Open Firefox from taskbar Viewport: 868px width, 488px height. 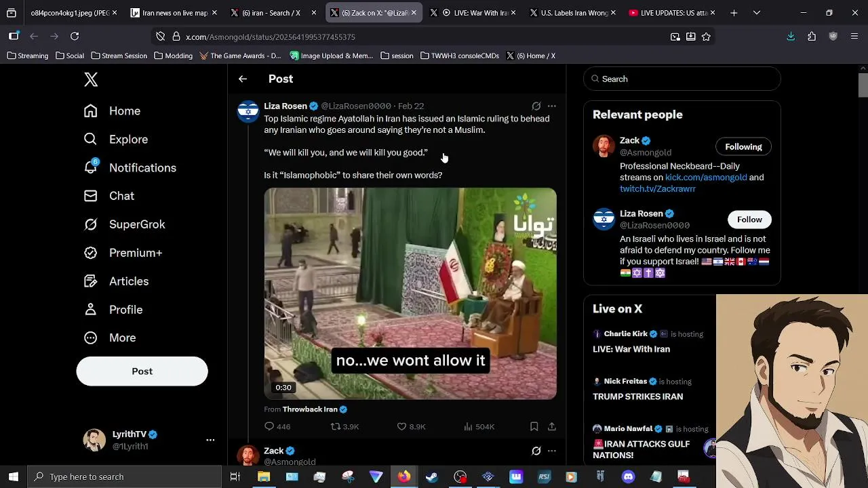[404, 477]
